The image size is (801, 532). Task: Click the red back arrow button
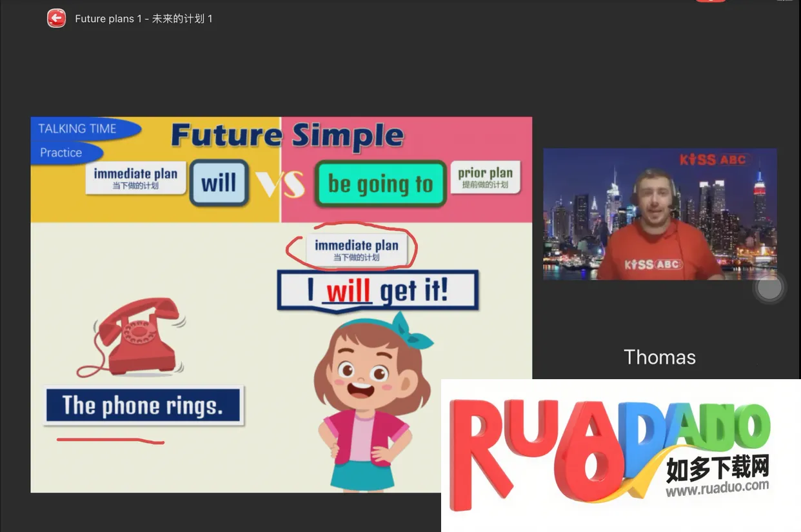(57, 19)
